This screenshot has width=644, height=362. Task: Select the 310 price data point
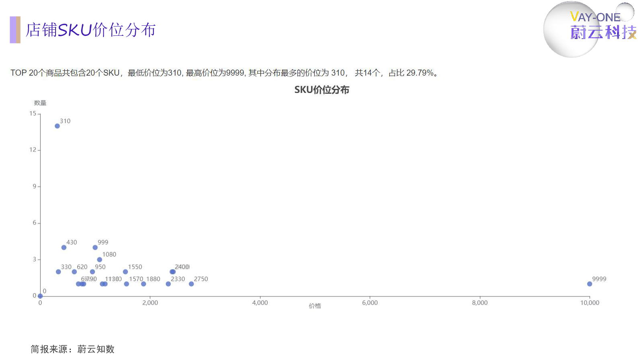pos(57,126)
